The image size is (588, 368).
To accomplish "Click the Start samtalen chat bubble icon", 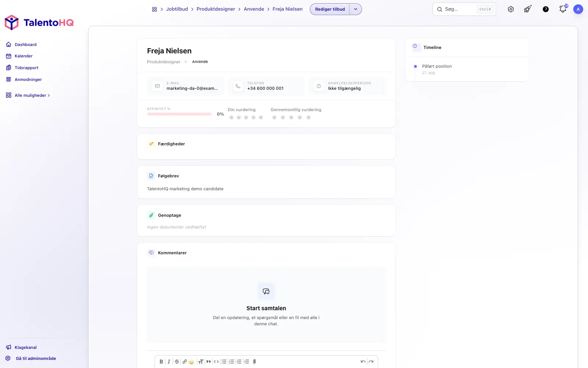I will (x=266, y=291).
